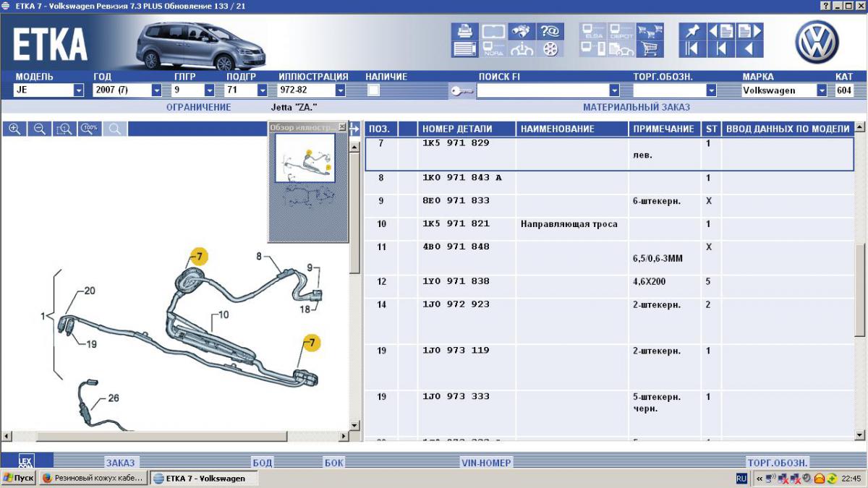Click the RU language indicator in tray
This screenshot has height=488, width=868.
click(x=741, y=478)
